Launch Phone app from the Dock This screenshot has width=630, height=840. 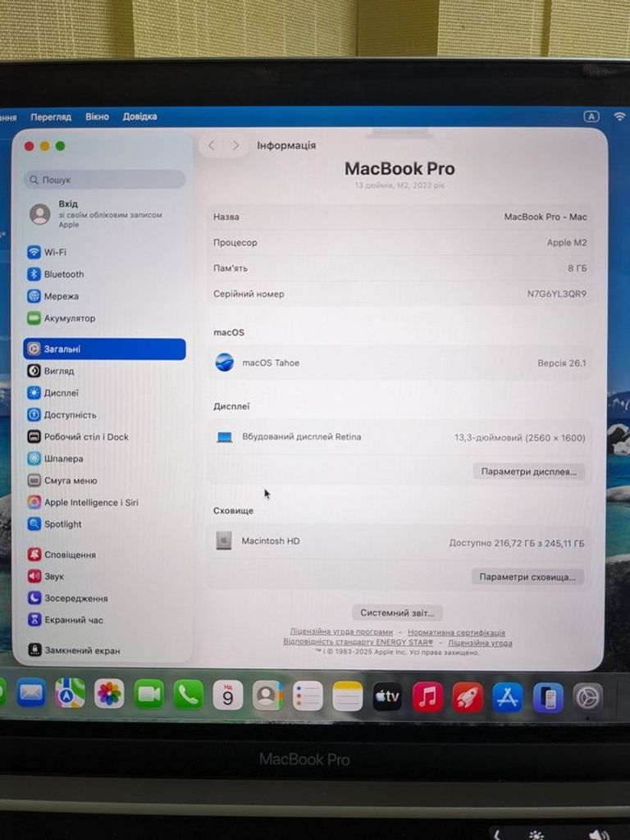pos(189,695)
